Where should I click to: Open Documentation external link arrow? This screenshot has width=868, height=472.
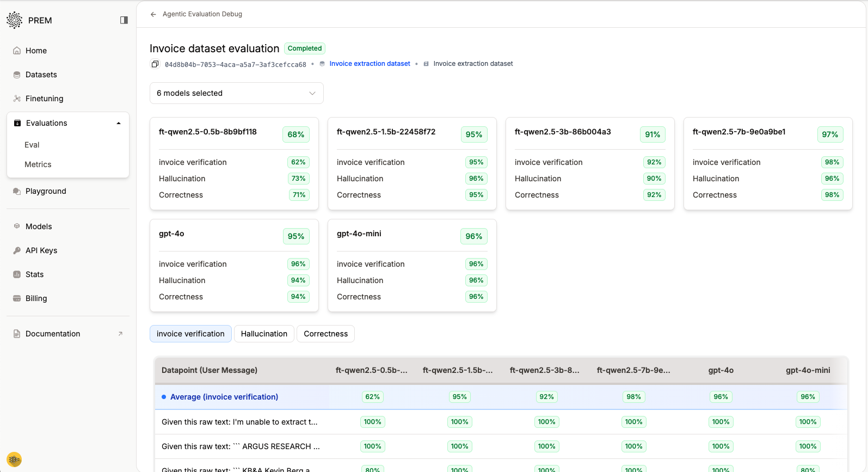click(x=120, y=334)
